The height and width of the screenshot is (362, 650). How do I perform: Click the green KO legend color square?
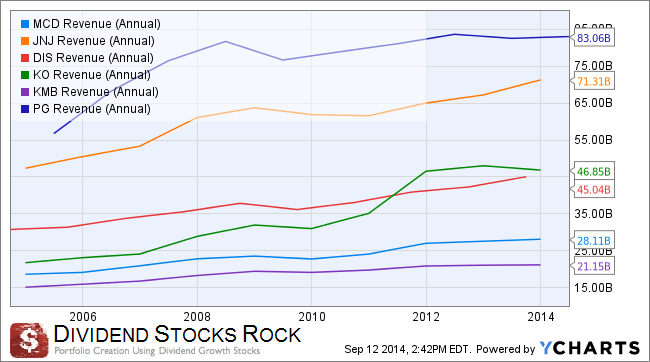(25, 75)
